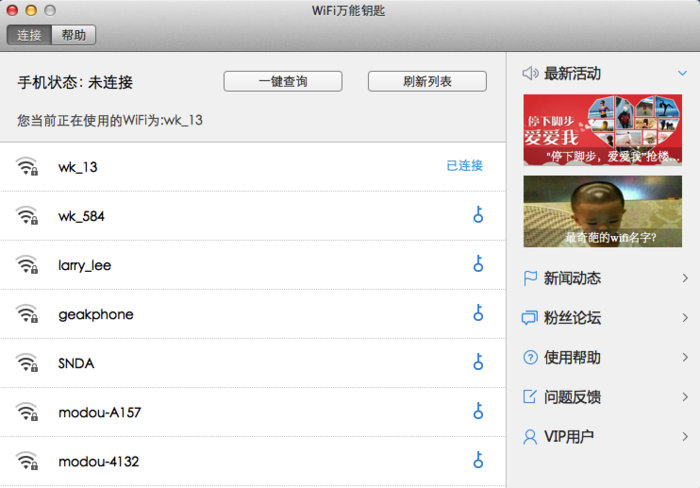The image size is (700, 488).
Task: Click the key icon for modou-4132
Action: pos(477,460)
